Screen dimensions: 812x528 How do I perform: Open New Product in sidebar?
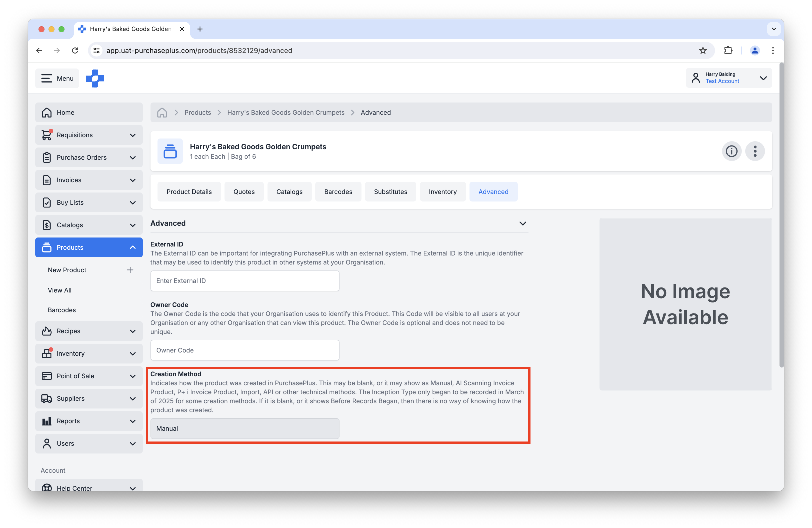pyautogui.click(x=67, y=270)
